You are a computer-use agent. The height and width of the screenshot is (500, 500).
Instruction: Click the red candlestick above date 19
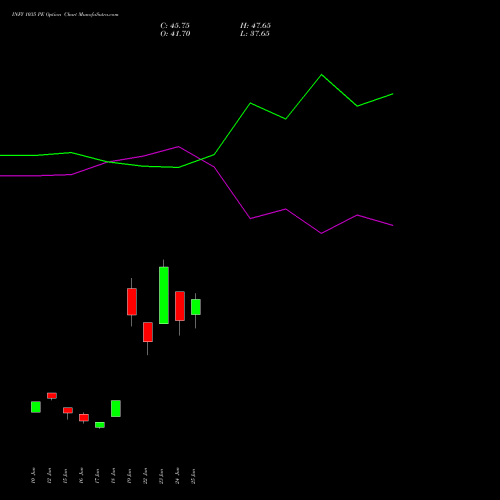pos(132,302)
